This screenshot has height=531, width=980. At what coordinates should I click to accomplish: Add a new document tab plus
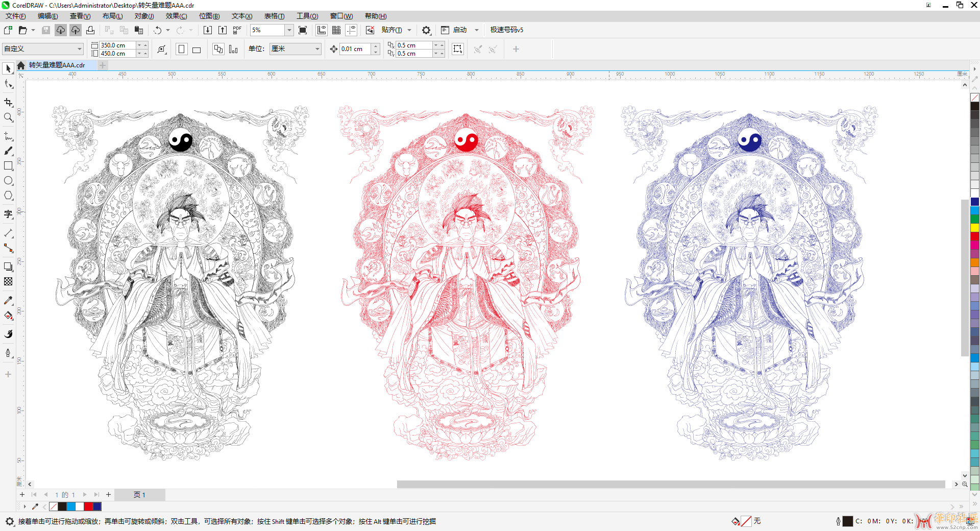point(103,65)
